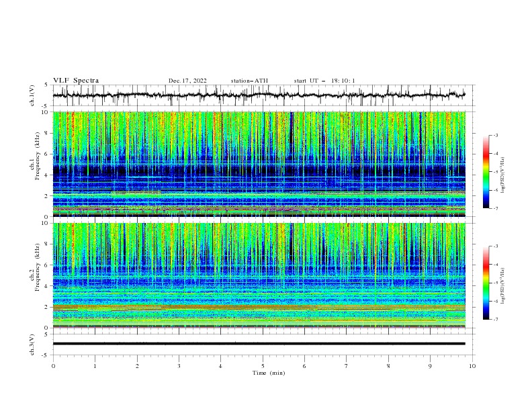532x411 pixels.
Task: Click the "-3" value on ch.1 colorbar
Action: point(495,135)
